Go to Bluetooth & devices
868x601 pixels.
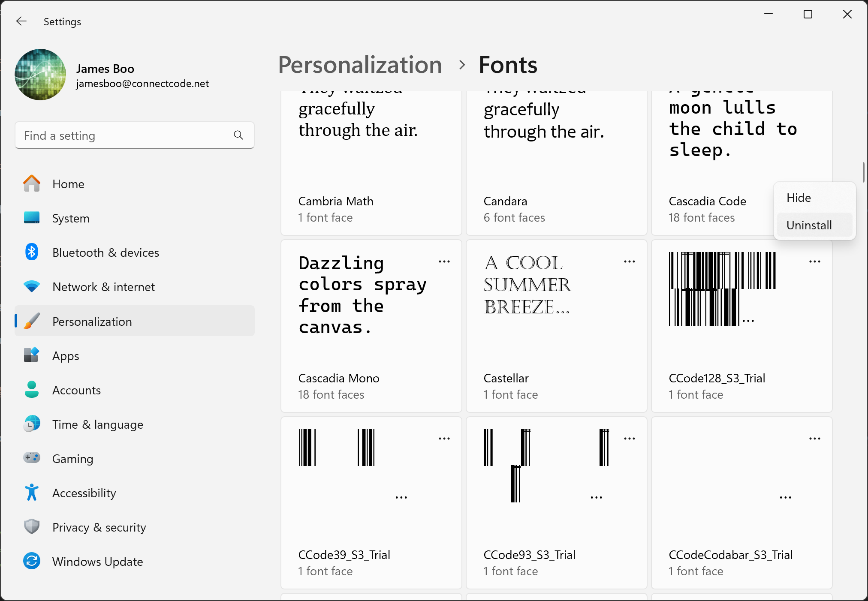pos(135,252)
